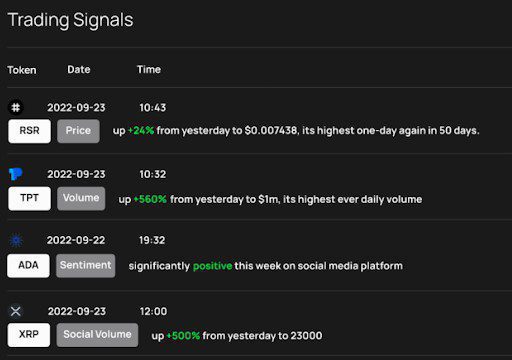
Task: Select the RSR token badge
Action: point(30,131)
